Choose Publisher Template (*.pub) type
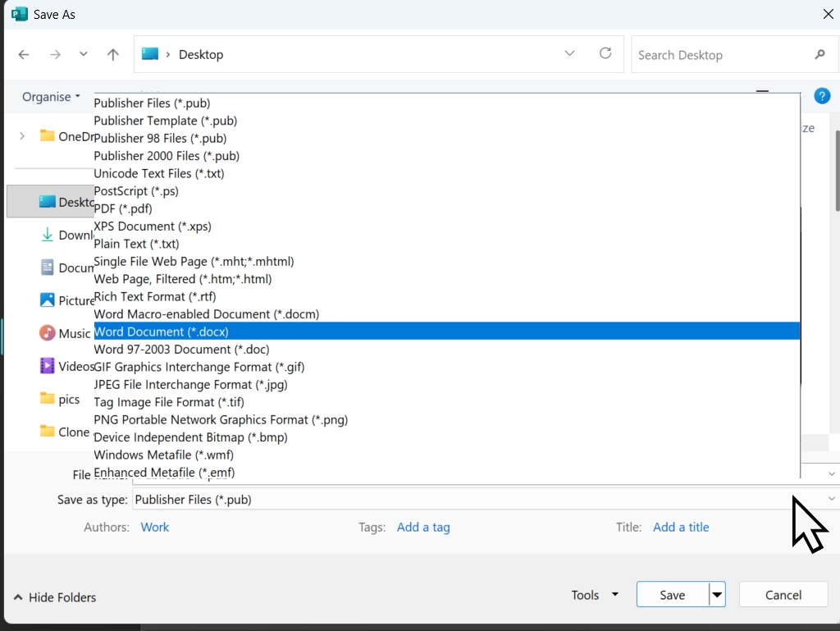The image size is (840, 631). click(x=447, y=121)
